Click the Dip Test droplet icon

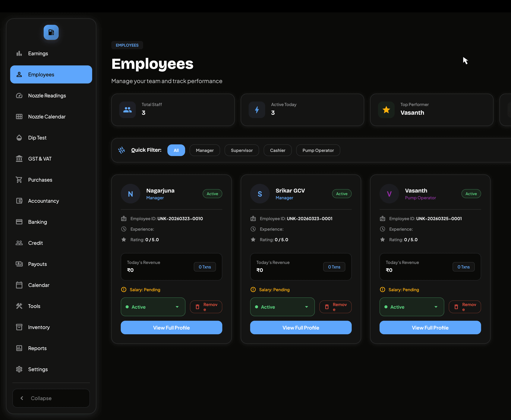pos(19,138)
